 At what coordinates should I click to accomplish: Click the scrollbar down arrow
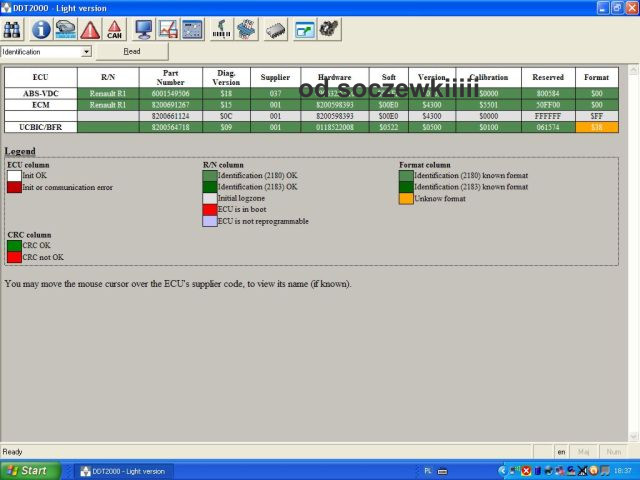click(x=633, y=436)
